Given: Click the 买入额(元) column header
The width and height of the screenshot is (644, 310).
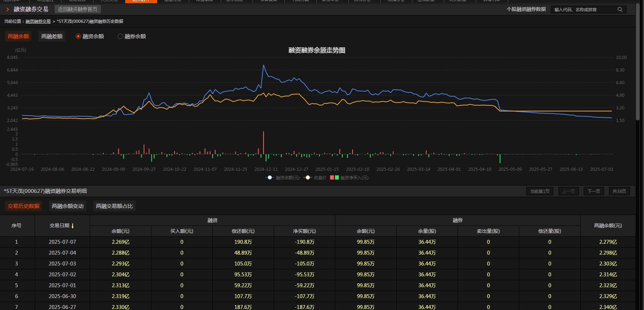Looking at the screenshot, I should [182, 231].
